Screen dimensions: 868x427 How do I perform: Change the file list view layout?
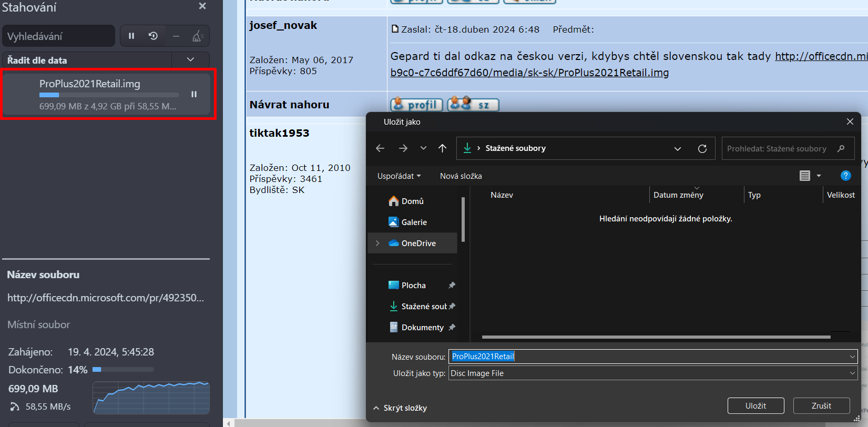click(805, 176)
